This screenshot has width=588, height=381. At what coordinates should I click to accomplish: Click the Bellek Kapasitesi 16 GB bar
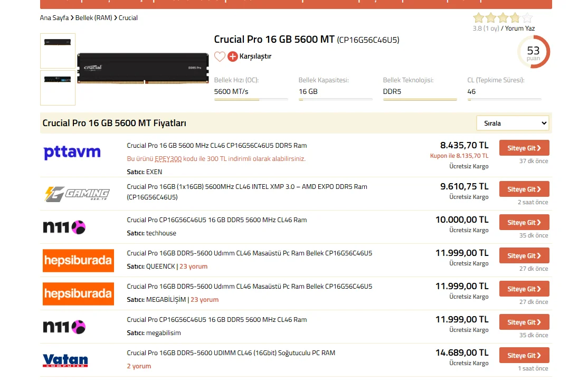336,99
